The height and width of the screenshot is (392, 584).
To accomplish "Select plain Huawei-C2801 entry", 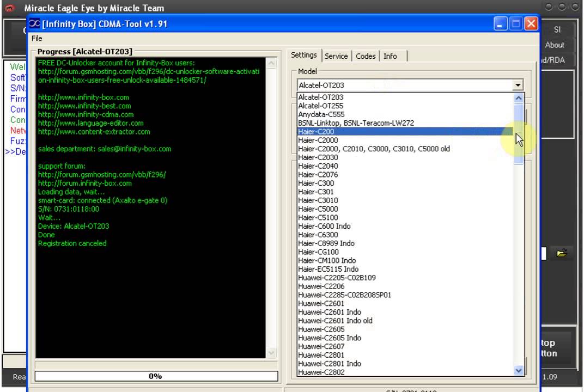I will [x=405, y=355].
